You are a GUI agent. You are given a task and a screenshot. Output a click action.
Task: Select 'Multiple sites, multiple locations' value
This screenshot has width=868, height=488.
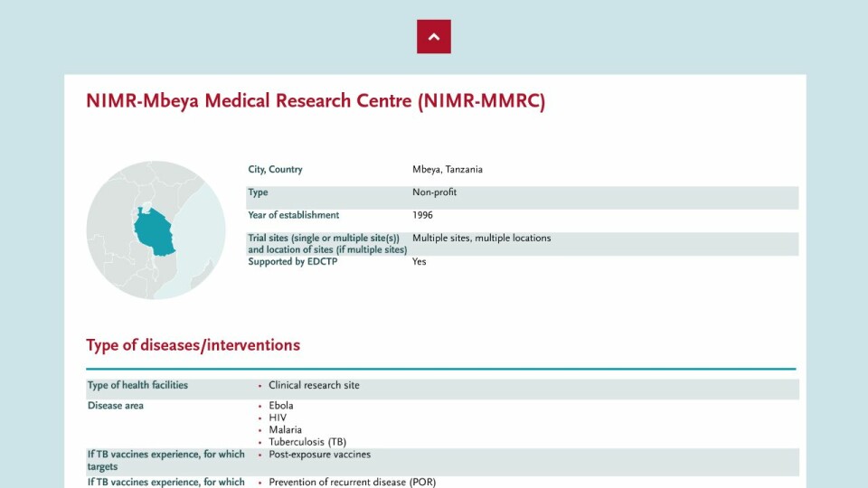coord(482,238)
